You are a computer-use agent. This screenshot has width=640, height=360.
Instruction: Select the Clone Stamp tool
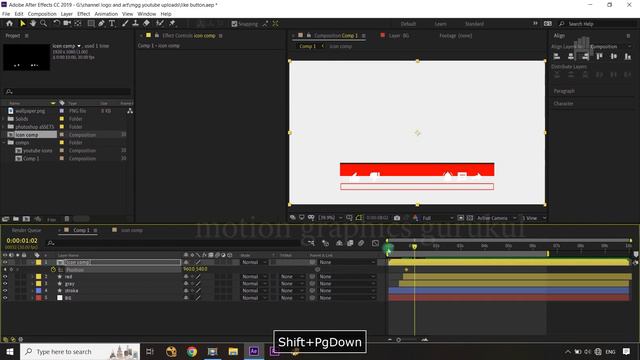coord(136,24)
